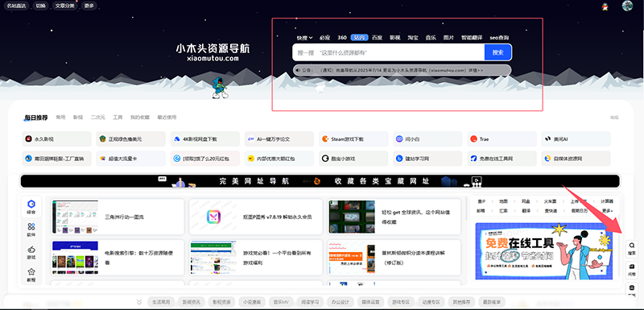Click the 超值大流量卡 shortcut icon

click(x=103, y=158)
